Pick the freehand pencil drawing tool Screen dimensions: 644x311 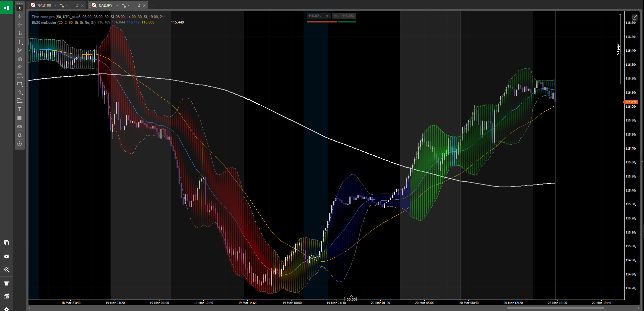click(x=20, y=50)
